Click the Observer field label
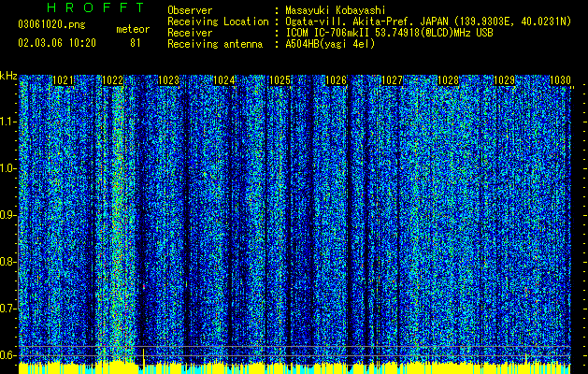Screen dimensions: 588x374 click(190, 10)
